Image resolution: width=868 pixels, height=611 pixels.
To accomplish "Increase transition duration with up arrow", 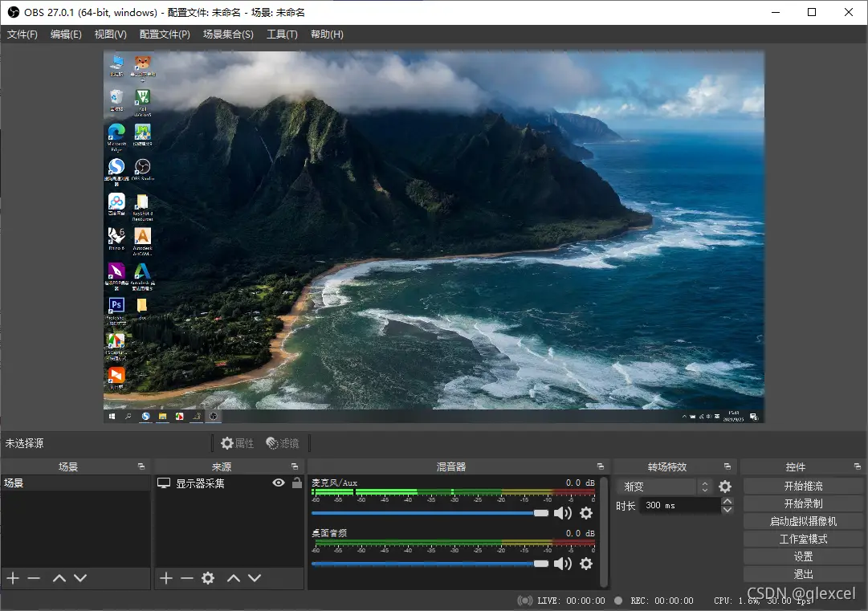I will point(727,502).
